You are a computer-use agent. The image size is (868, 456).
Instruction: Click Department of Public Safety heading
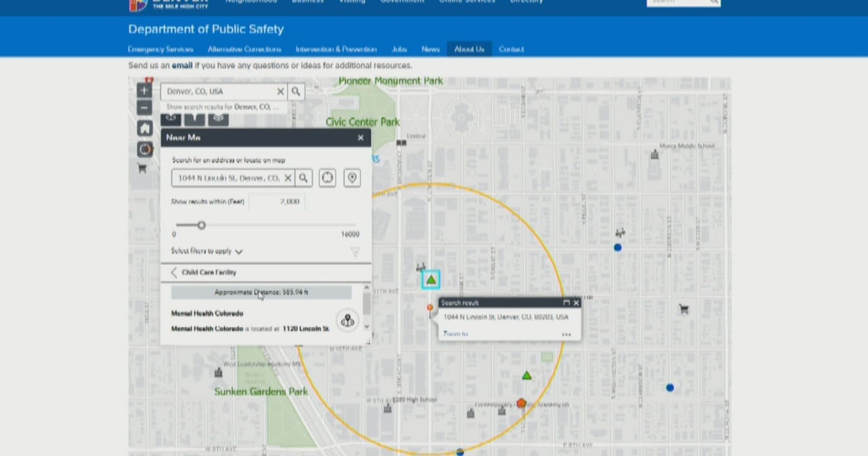pyautogui.click(x=206, y=29)
